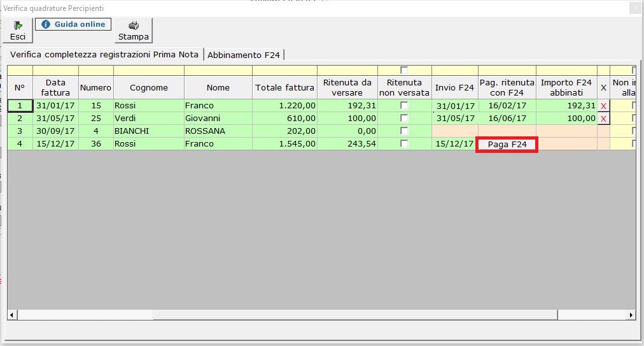Screen dimensions: 644x346
Task: Click filter field above Cognome column
Action: point(149,70)
